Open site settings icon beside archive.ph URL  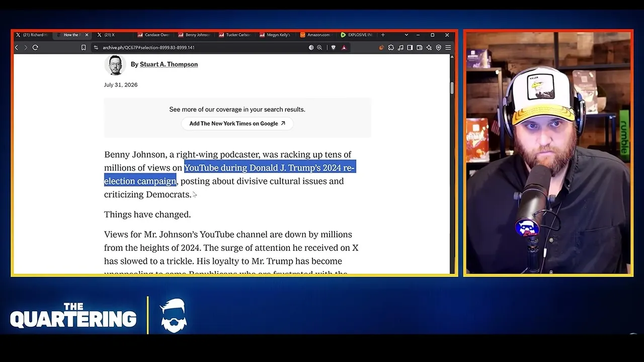coord(96,47)
